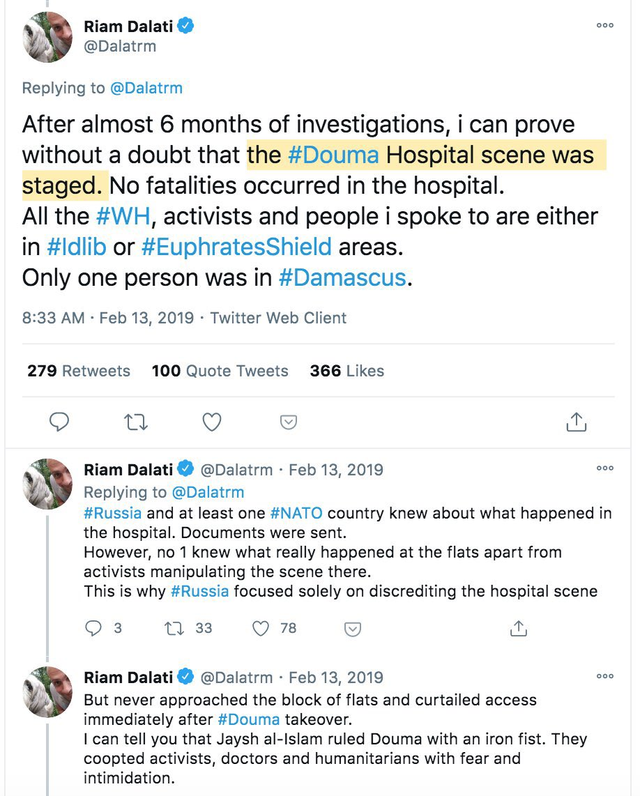Image resolution: width=640 pixels, height=796 pixels.
Task: Like the tweet with 78 likes
Action: (261, 628)
